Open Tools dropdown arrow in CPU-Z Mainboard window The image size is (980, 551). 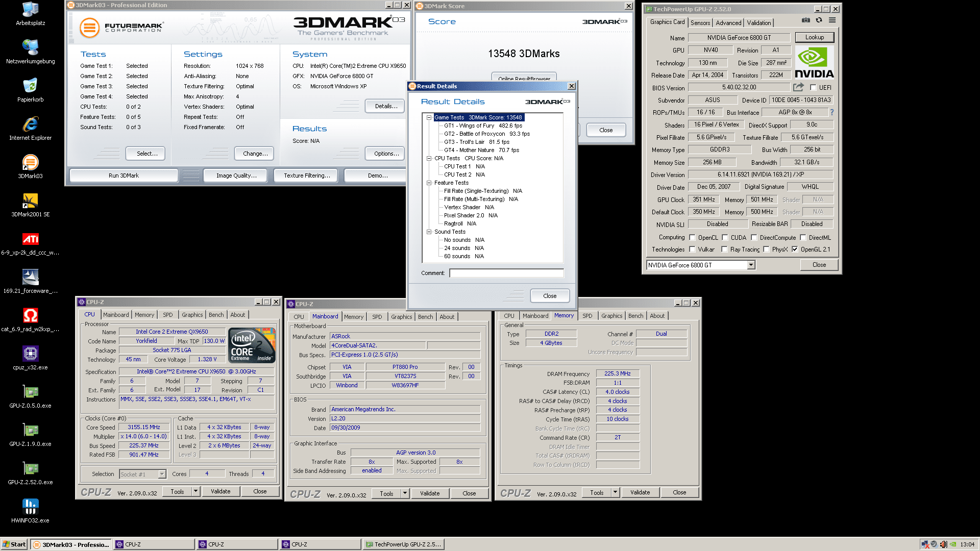pyautogui.click(x=405, y=493)
